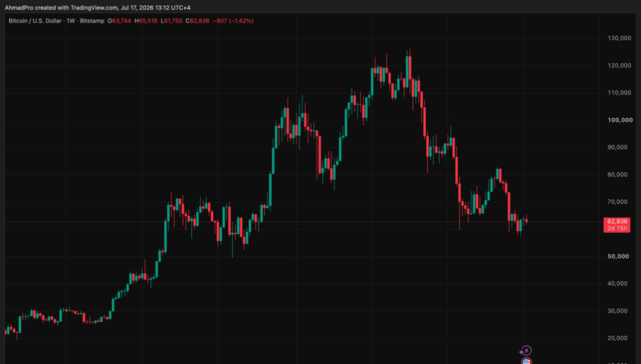Click the red 62,836 current price label

point(617,222)
